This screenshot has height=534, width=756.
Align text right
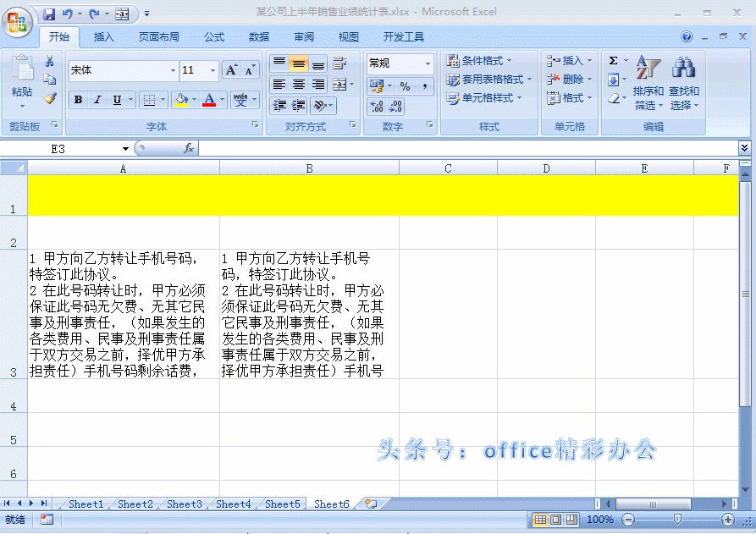click(317, 85)
